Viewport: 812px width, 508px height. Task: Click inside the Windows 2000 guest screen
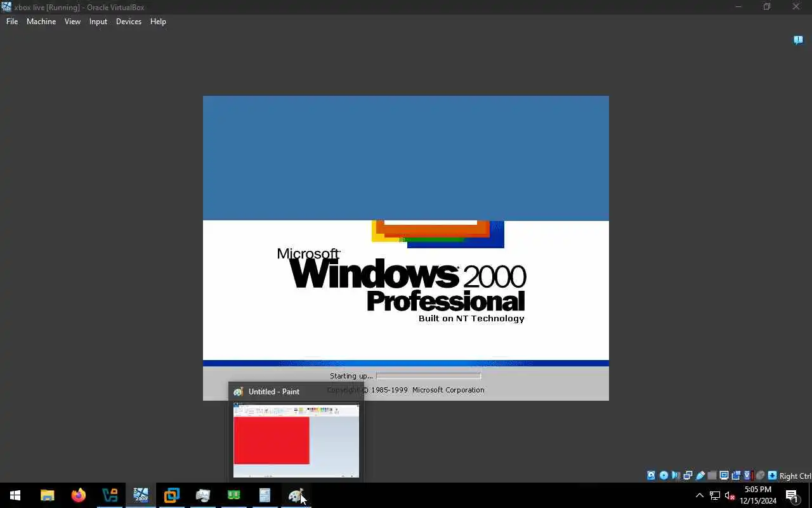click(406, 248)
